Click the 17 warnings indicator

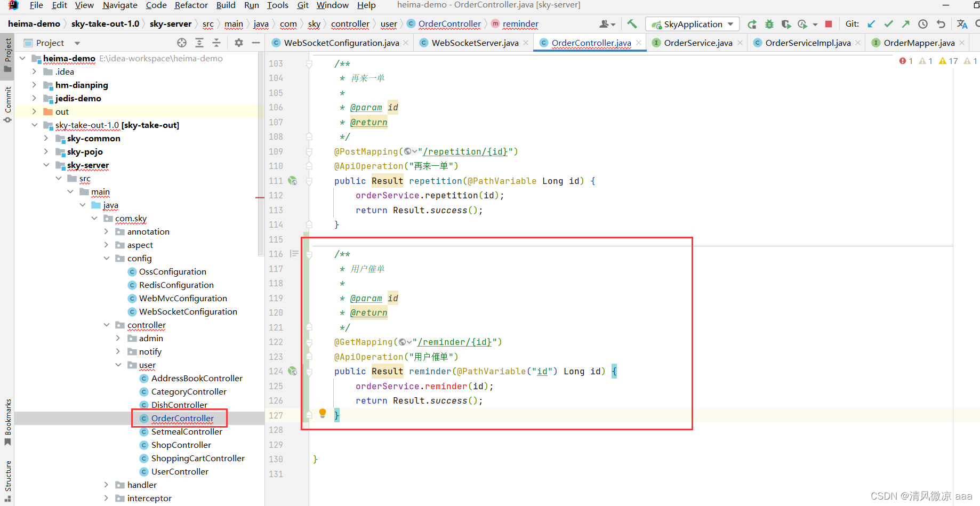[949, 61]
